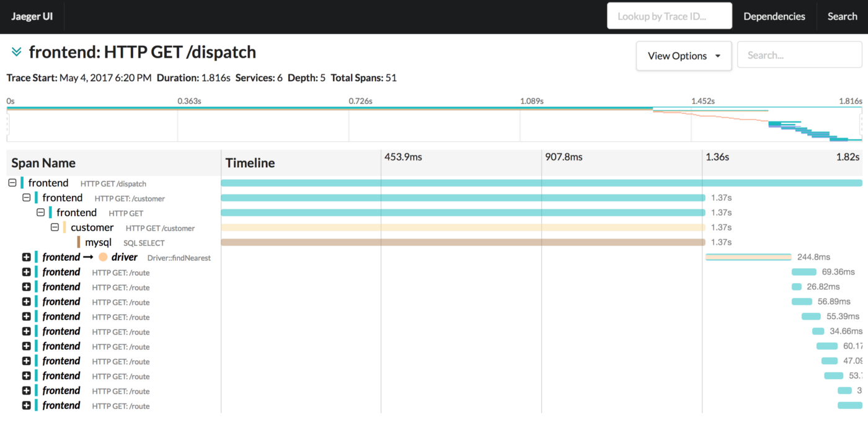
Task: Click the customer service name in span list
Action: pyautogui.click(x=92, y=227)
